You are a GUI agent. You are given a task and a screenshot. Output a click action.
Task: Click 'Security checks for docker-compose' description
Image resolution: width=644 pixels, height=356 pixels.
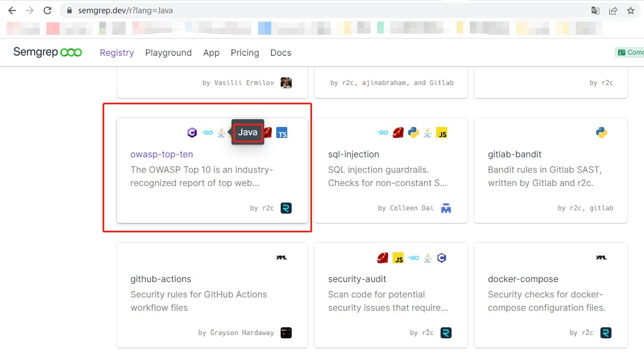coord(546,301)
